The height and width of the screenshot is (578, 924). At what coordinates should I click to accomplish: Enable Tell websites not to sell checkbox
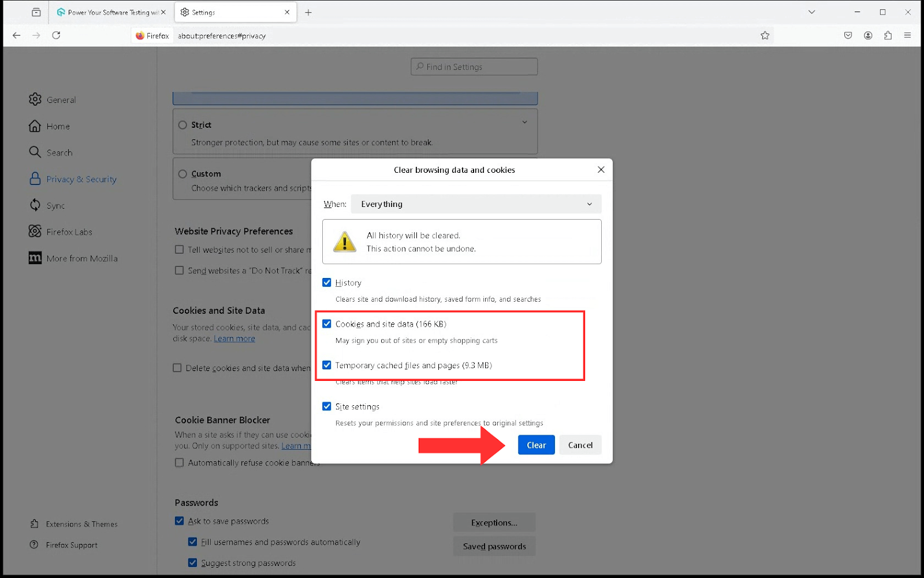point(179,250)
